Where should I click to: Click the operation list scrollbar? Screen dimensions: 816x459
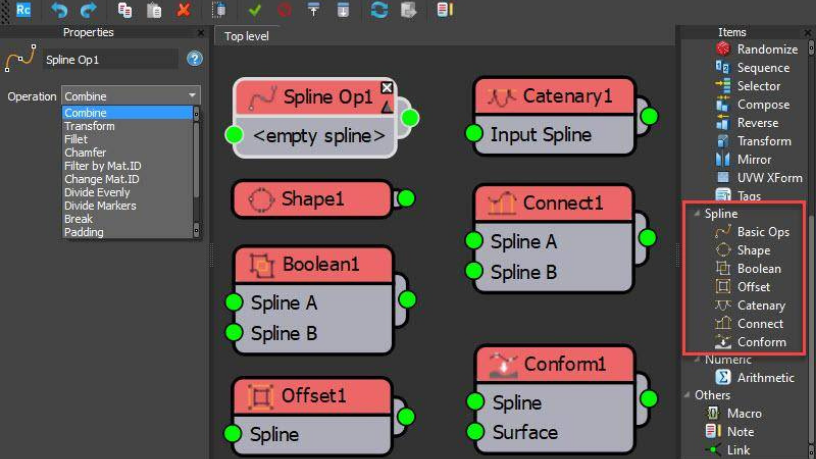[196, 172]
